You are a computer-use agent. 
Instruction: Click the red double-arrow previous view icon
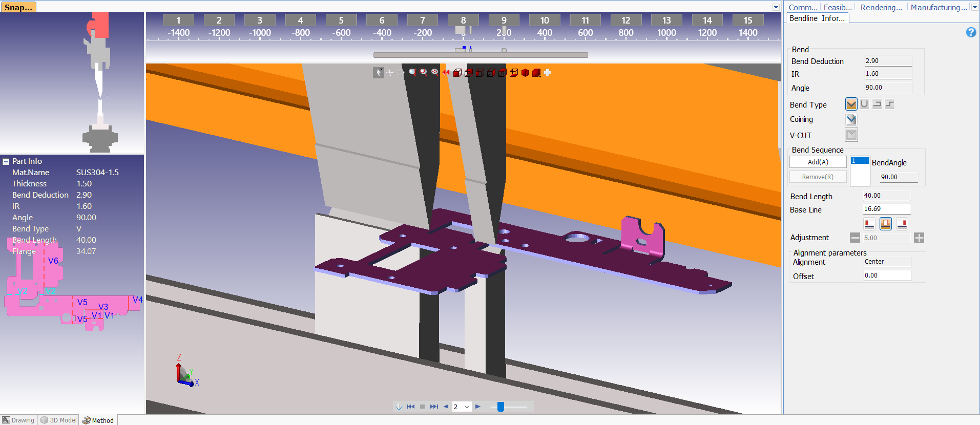pos(446,73)
